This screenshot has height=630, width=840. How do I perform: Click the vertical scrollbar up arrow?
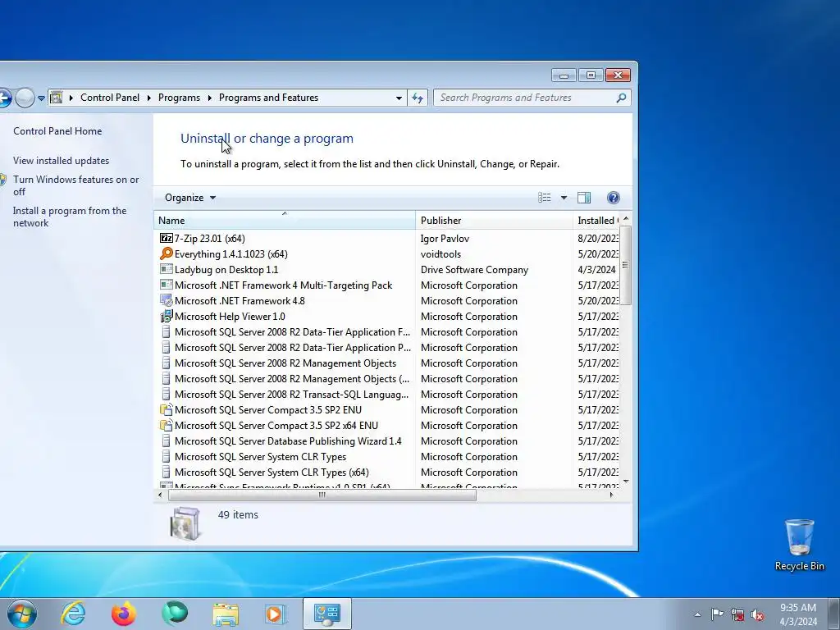tap(625, 219)
